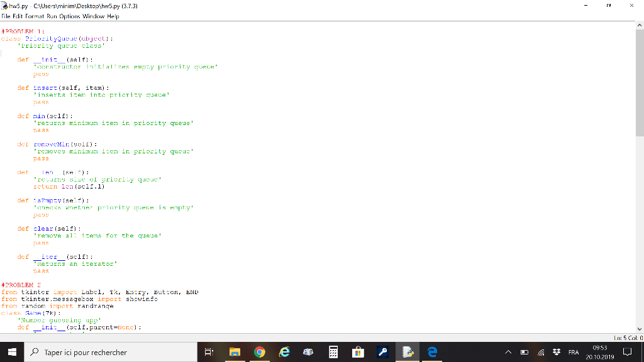Open Google Chrome from the taskbar
Viewport: 644px width, 362px height.
click(259, 352)
